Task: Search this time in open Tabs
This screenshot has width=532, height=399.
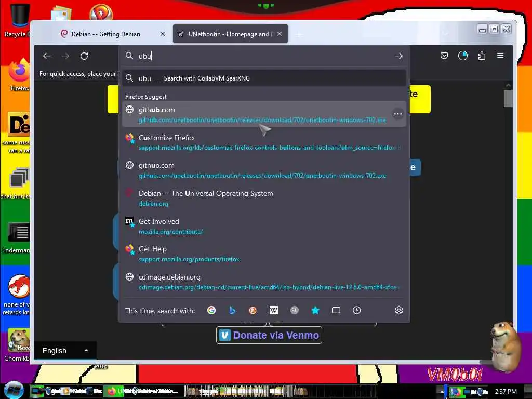Action: (x=336, y=310)
